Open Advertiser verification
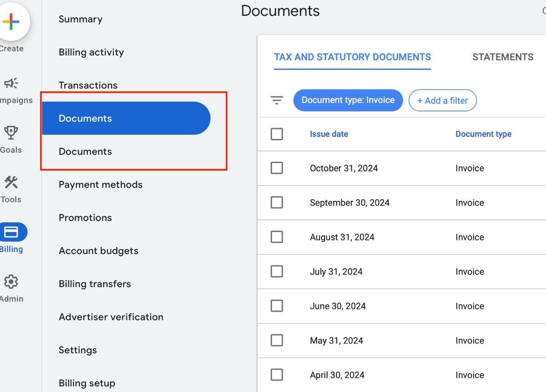Viewport: 546px width, 392px height. [111, 317]
